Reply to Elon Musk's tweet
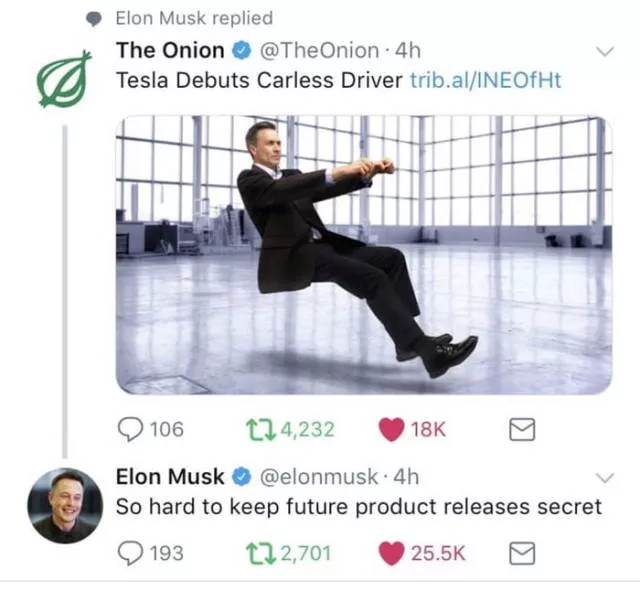 (x=130, y=553)
